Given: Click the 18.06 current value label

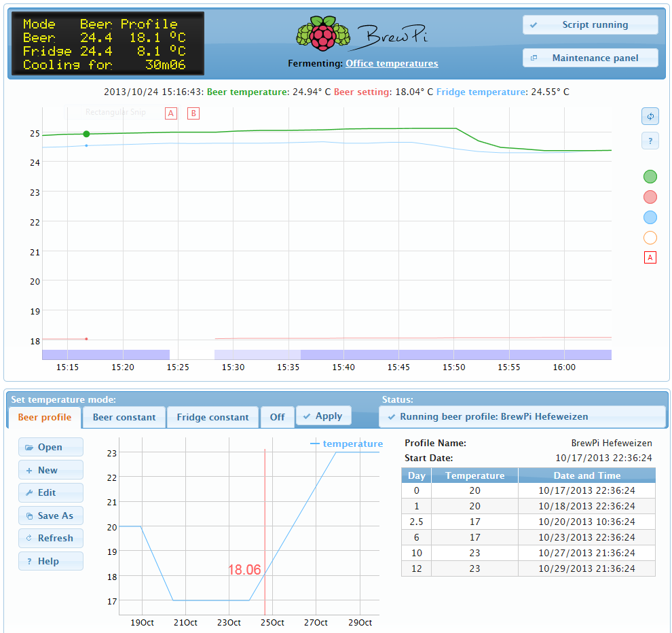Looking at the screenshot, I should click(x=244, y=570).
